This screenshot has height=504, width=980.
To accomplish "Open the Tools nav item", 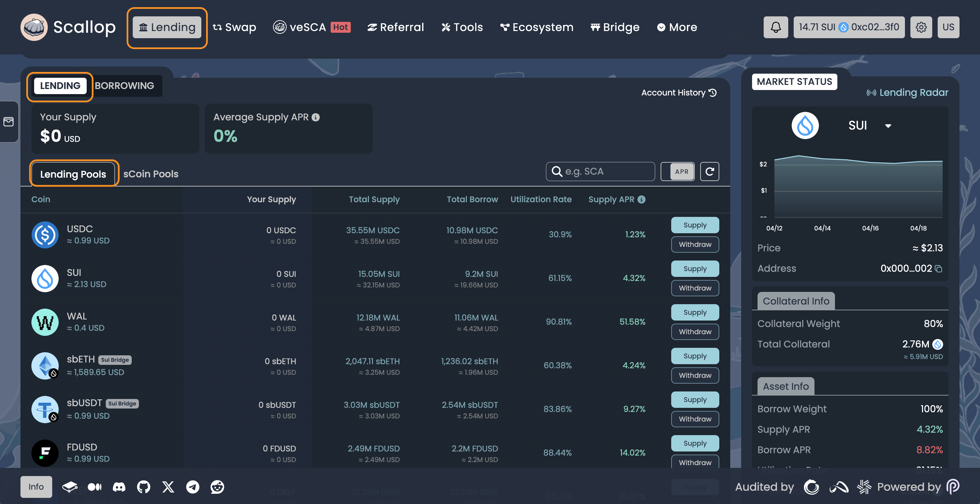I will (x=462, y=27).
